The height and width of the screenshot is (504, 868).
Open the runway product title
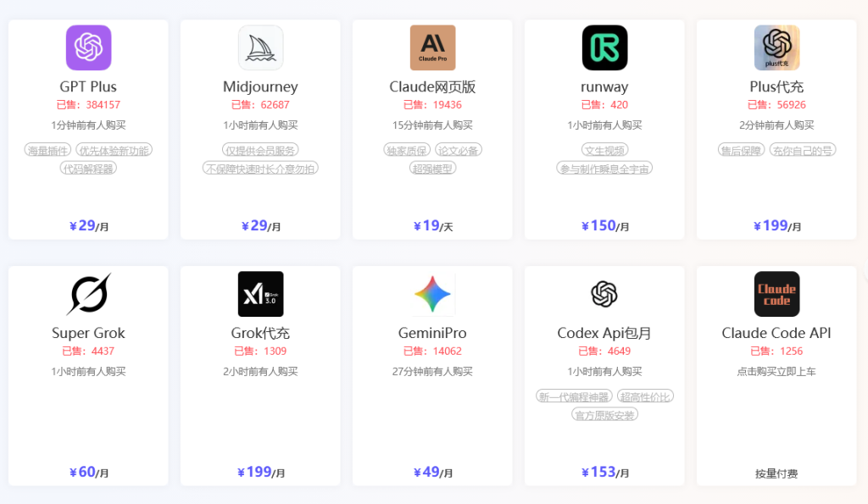click(604, 87)
